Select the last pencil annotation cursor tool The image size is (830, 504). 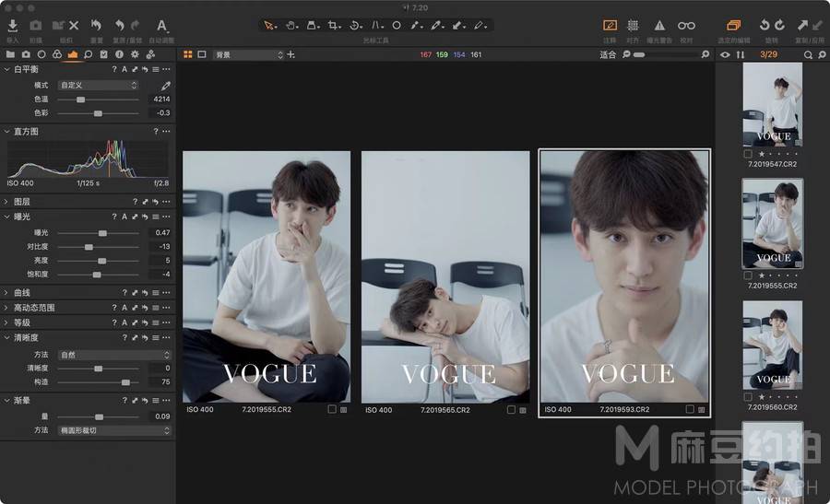480,25
